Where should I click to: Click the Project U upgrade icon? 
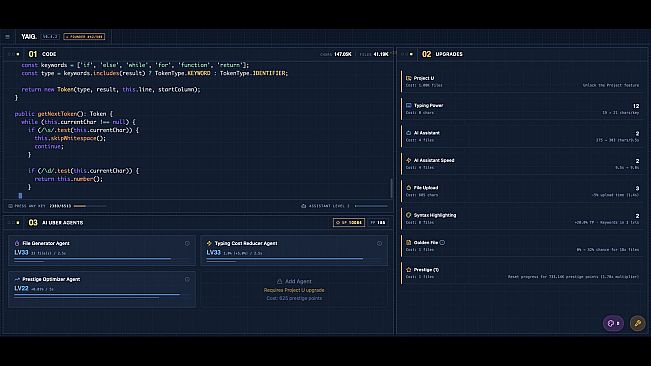409,78
